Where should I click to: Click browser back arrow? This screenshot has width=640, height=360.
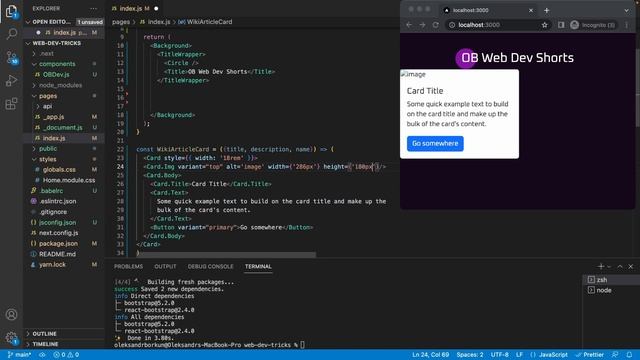tap(409, 25)
